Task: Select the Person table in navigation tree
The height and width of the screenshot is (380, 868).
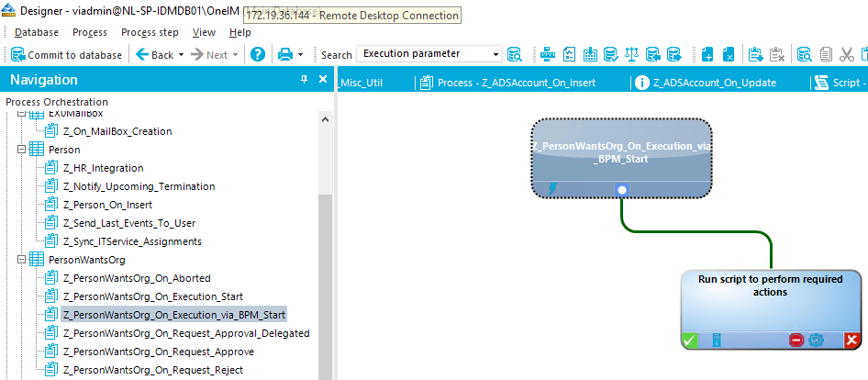Action: coord(64,150)
